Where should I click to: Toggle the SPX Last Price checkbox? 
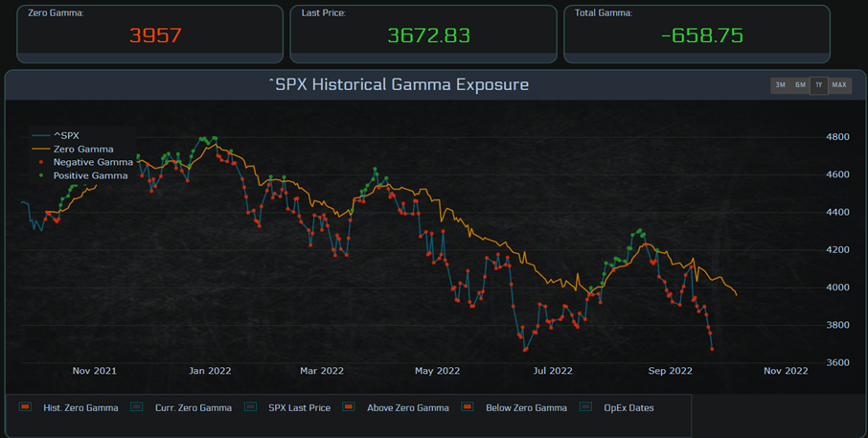pos(250,407)
